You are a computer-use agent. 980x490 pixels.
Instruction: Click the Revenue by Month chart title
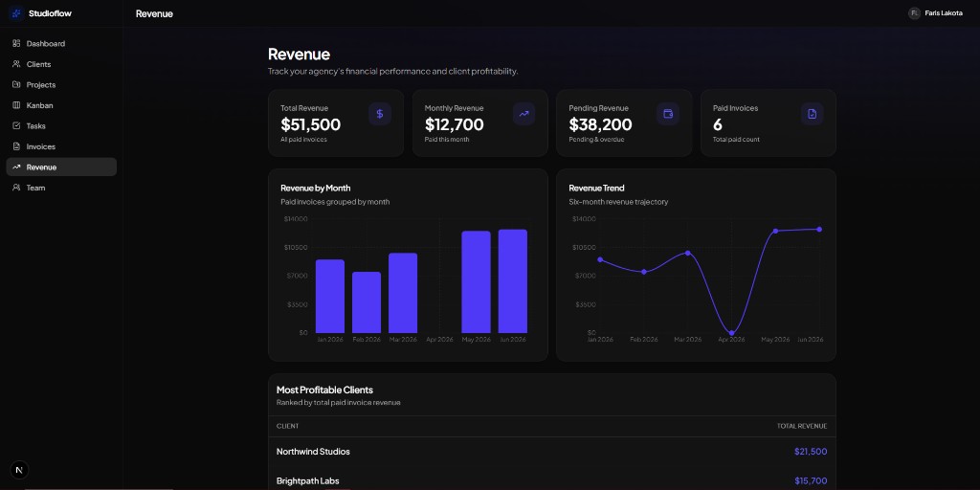316,189
